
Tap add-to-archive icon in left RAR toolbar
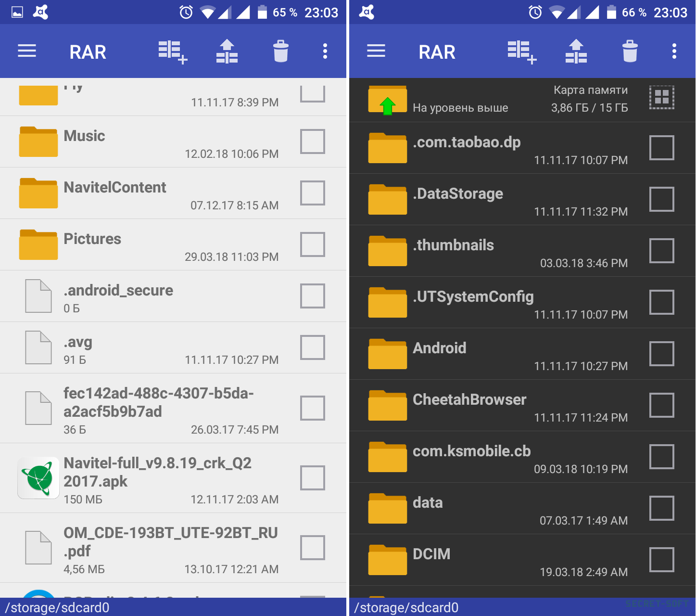pos(173,52)
